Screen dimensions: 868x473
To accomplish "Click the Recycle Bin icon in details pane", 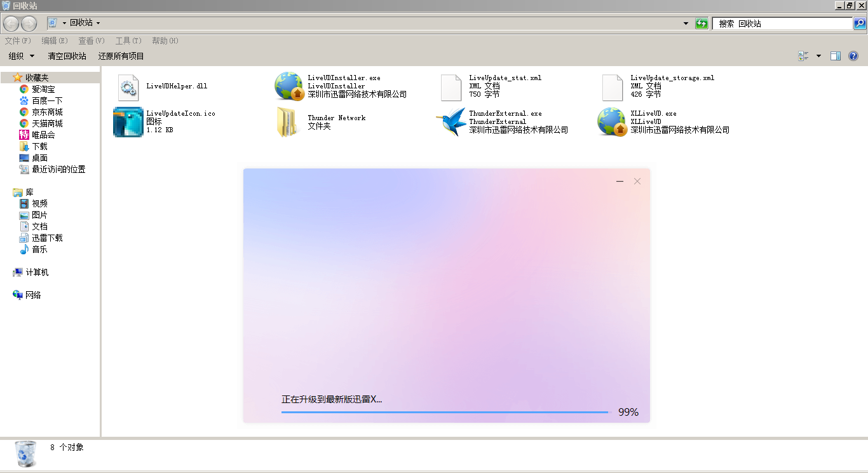I will click(26, 454).
